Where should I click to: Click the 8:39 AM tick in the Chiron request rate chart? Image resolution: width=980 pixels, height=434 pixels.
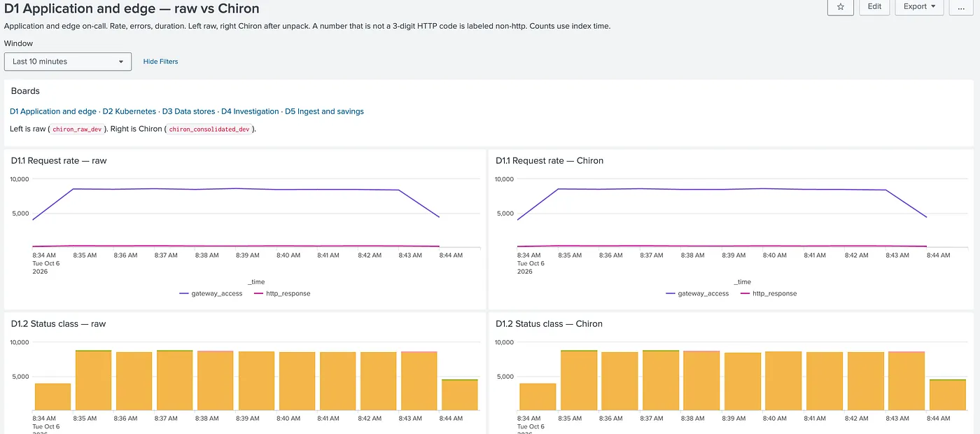(734, 255)
